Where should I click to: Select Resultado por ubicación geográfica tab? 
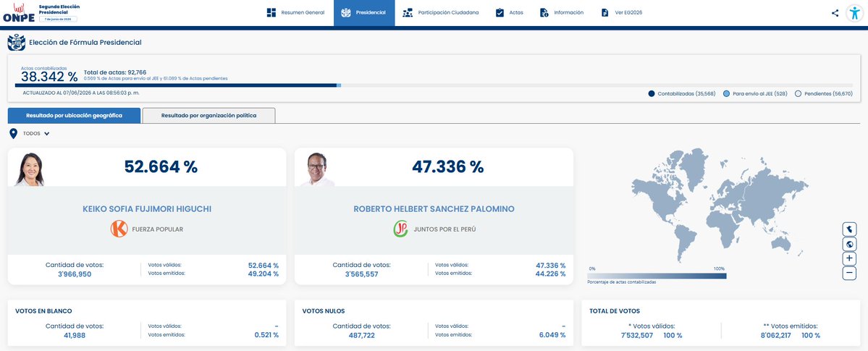point(74,116)
